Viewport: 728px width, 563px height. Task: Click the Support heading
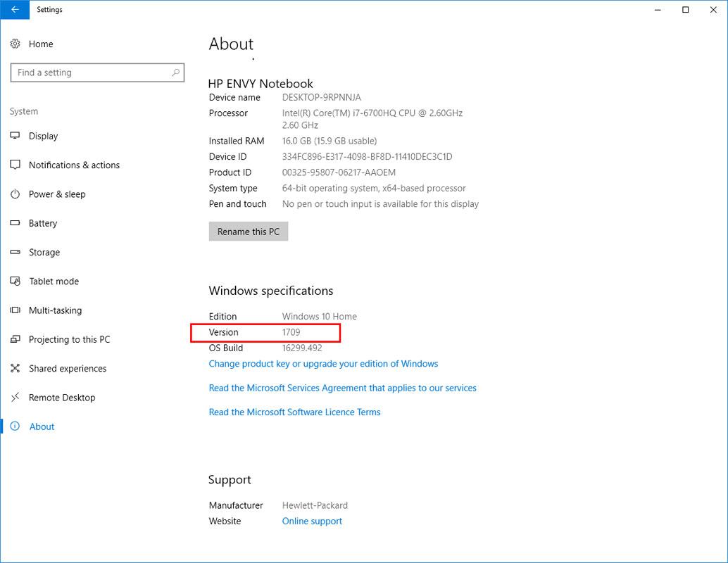[230, 480]
